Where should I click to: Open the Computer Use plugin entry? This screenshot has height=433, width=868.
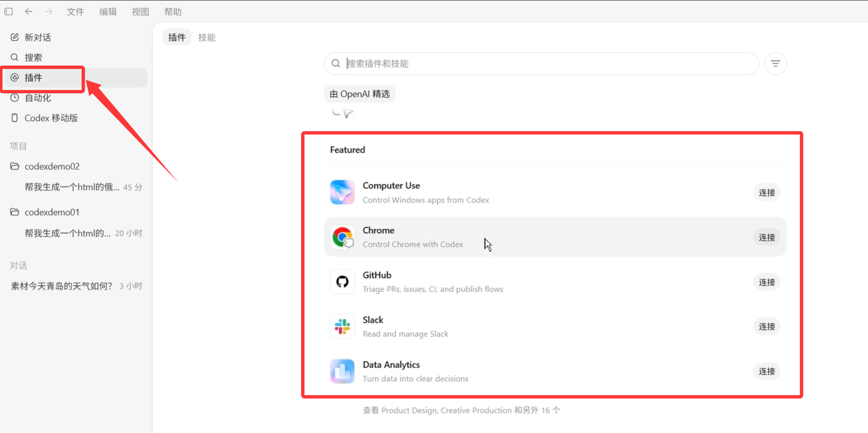point(555,192)
